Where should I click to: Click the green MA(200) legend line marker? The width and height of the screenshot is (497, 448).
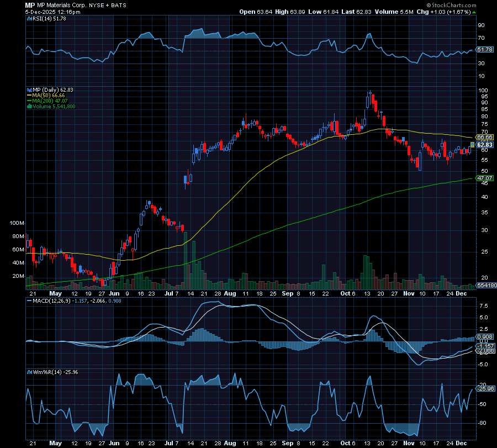tap(30, 101)
